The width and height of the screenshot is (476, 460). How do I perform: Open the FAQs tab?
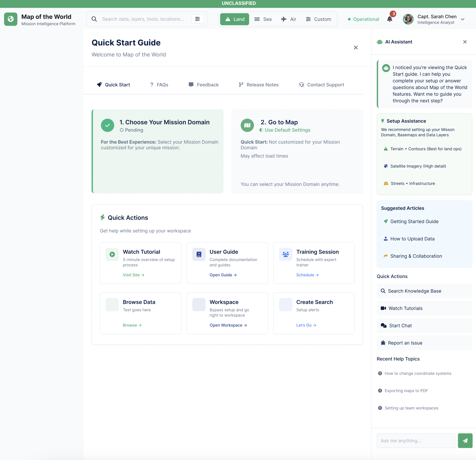point(159,85)
